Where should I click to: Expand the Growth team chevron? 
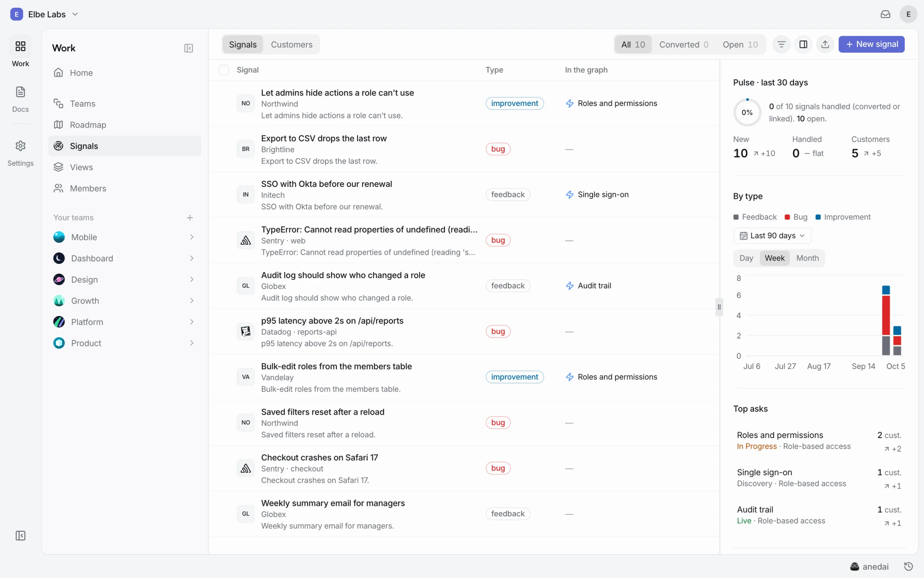(192, 301)
